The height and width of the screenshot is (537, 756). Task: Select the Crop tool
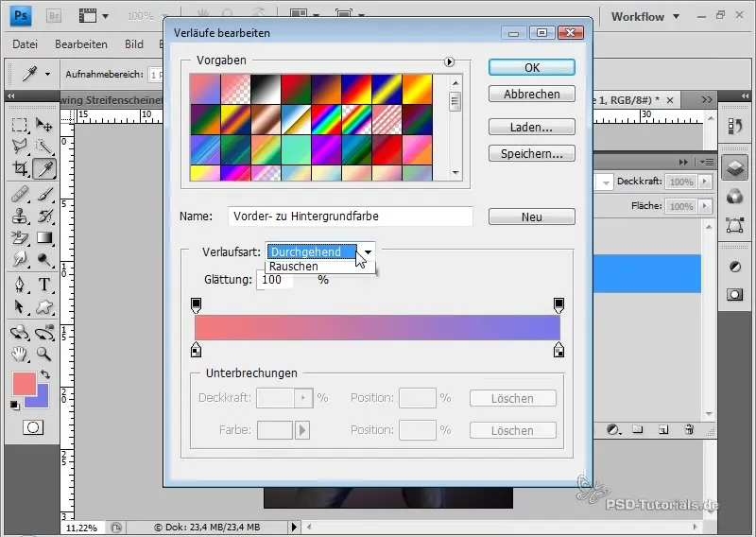pyautogui.click(x=19, y=168)
